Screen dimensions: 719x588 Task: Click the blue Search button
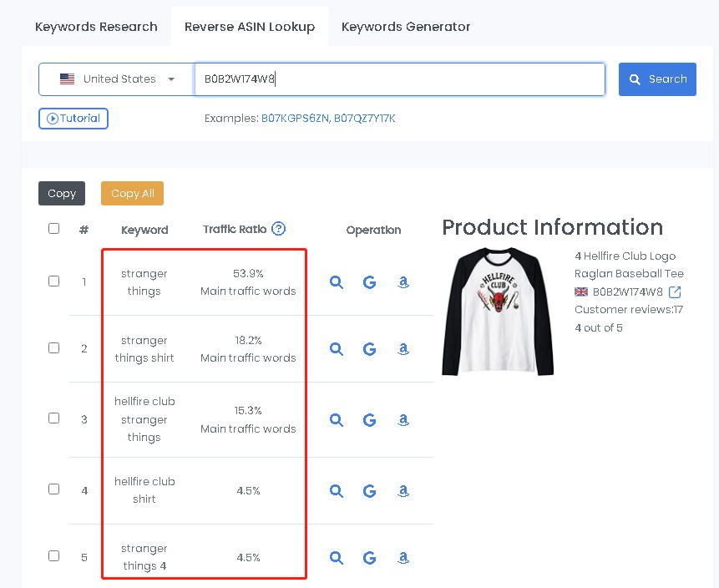pyautogui.click(x=657, y=79)
